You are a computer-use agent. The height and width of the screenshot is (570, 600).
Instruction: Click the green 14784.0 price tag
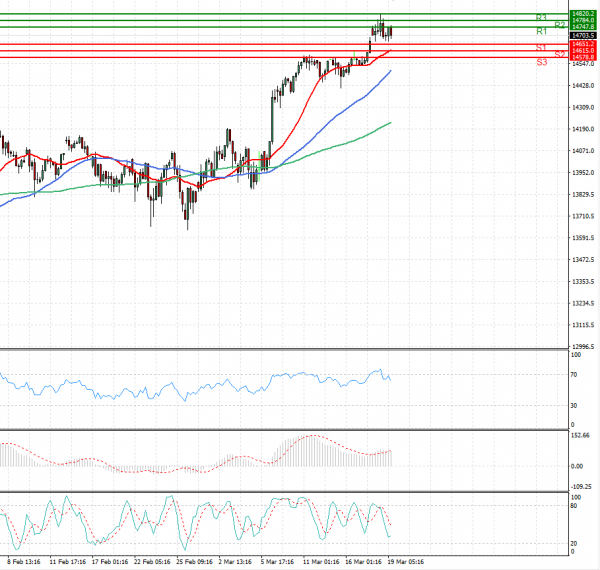point(584,19)
